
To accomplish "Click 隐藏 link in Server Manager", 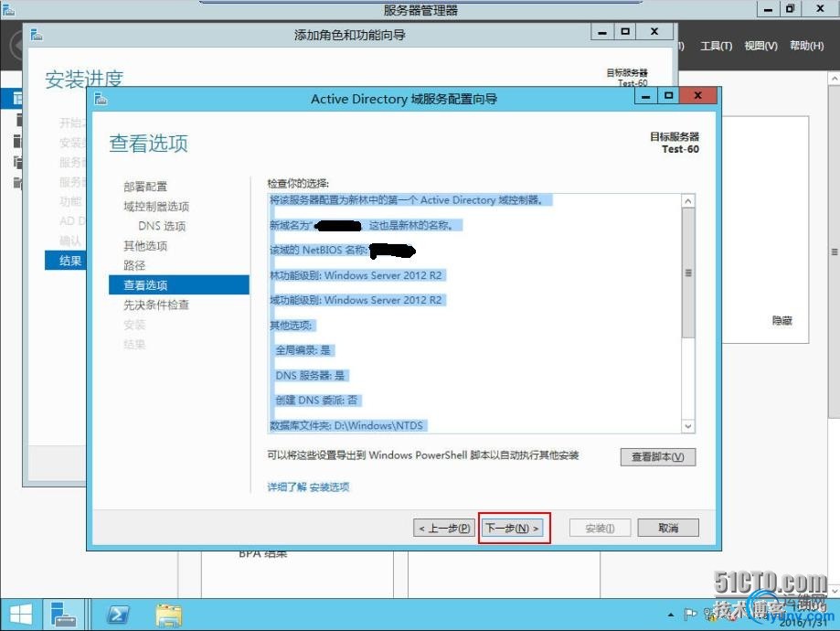I will (x=782, y=321).
